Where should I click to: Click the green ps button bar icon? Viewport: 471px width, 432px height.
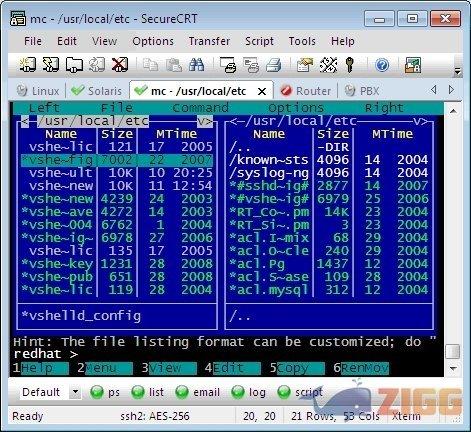(x=97, y=392)
